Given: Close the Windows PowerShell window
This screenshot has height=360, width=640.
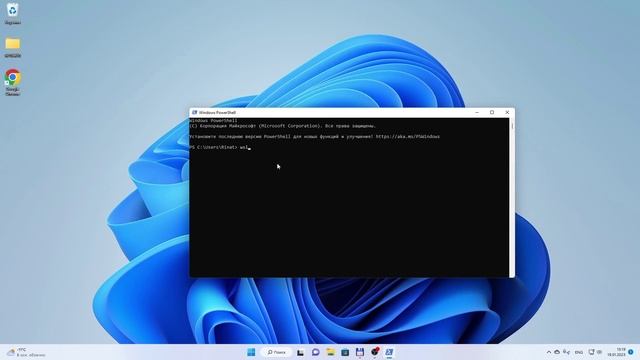Looking at the screenshot, I should pyautogui.click(x=507, y=112).
